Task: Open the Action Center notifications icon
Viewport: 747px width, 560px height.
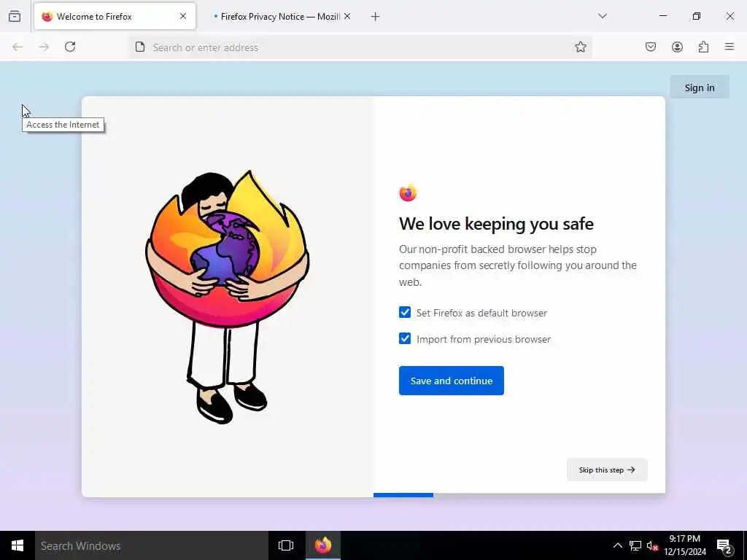Action: 724,545
